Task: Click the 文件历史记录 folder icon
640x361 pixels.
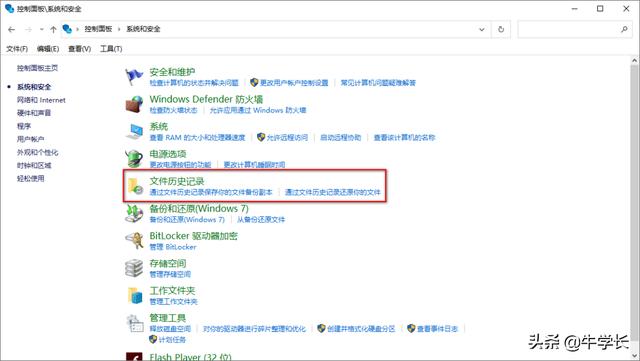Action: coord(135,186)
